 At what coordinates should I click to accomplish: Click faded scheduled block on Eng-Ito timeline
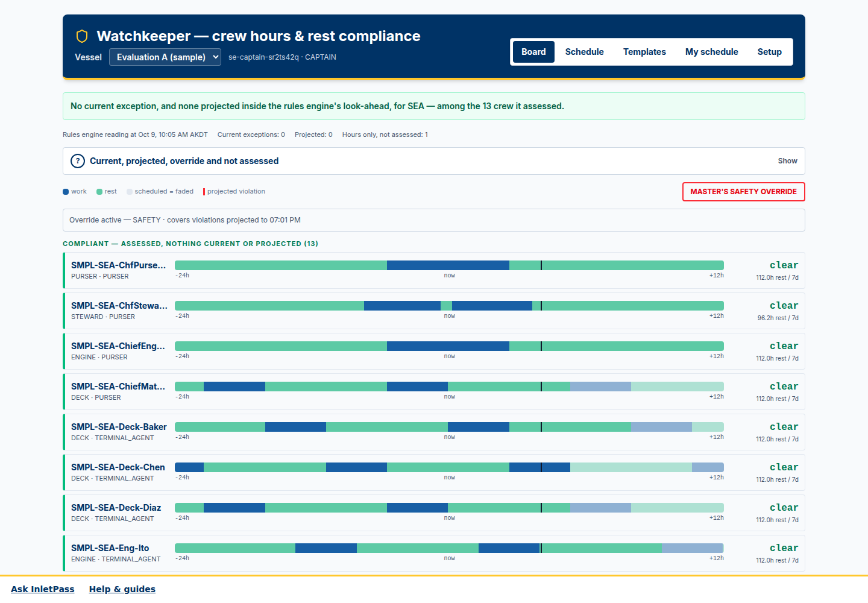692,548
